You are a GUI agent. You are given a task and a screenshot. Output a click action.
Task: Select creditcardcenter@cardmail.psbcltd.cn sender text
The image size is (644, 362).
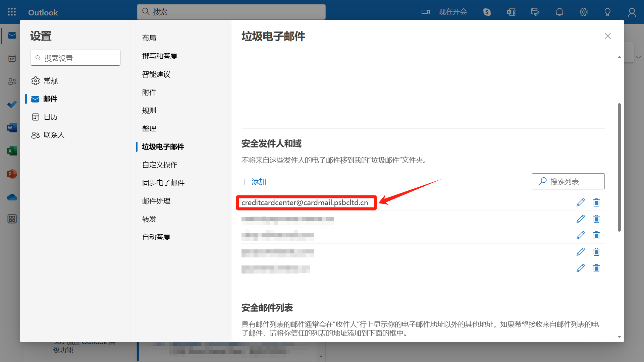click(305, 202)
